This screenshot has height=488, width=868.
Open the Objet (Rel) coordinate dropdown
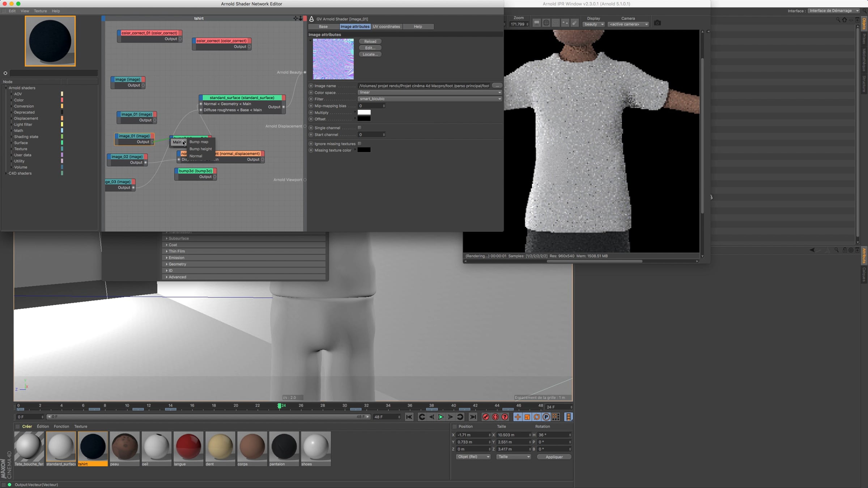tap(473, 457)
